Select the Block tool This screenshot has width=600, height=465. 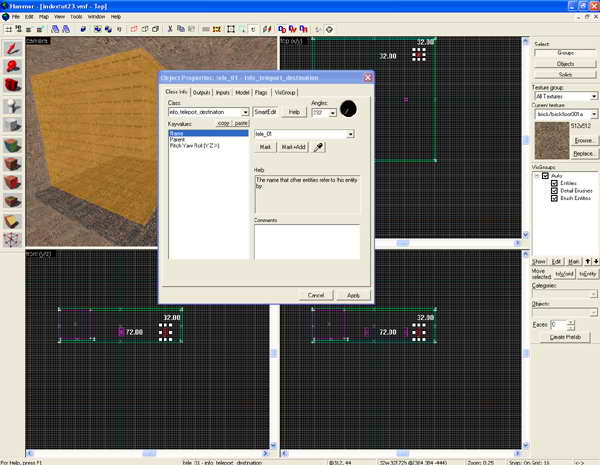[13, 124]
